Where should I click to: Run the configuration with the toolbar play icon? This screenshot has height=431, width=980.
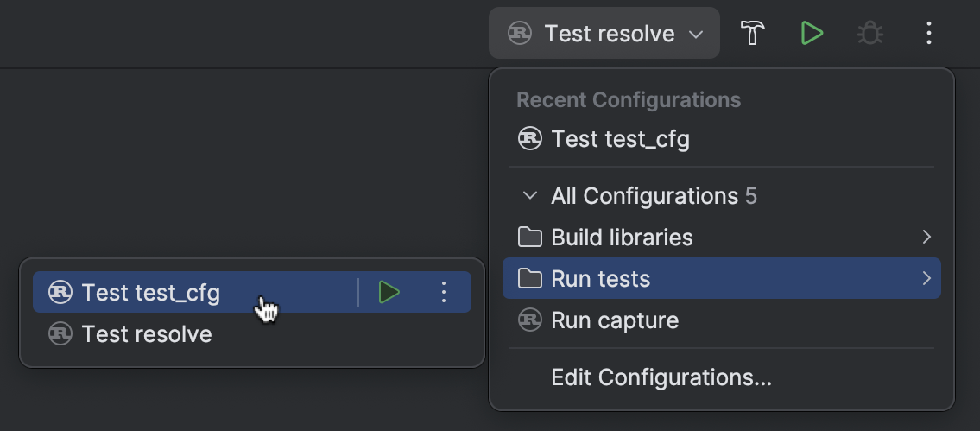pos(811,34)
